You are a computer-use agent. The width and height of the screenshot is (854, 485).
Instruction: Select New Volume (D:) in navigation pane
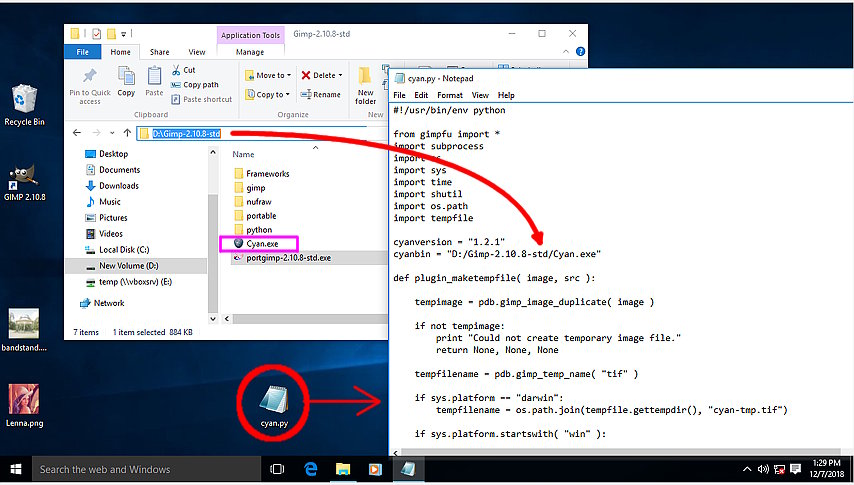[x=128, y=266]
